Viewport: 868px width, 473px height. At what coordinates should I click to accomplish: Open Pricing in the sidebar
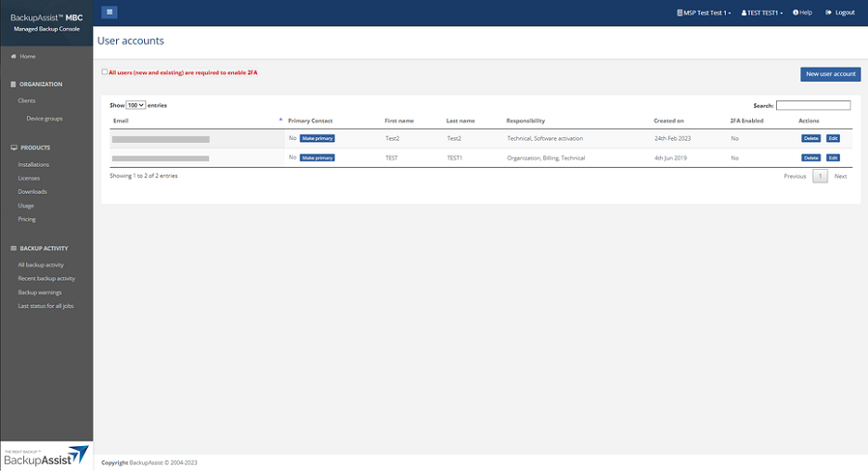(27, 219)
